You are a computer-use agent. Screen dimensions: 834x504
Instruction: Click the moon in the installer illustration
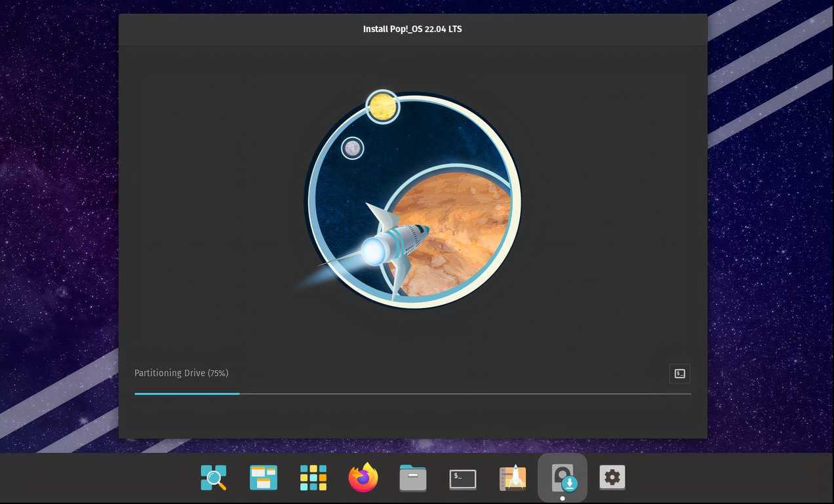(x=352, y=148)
